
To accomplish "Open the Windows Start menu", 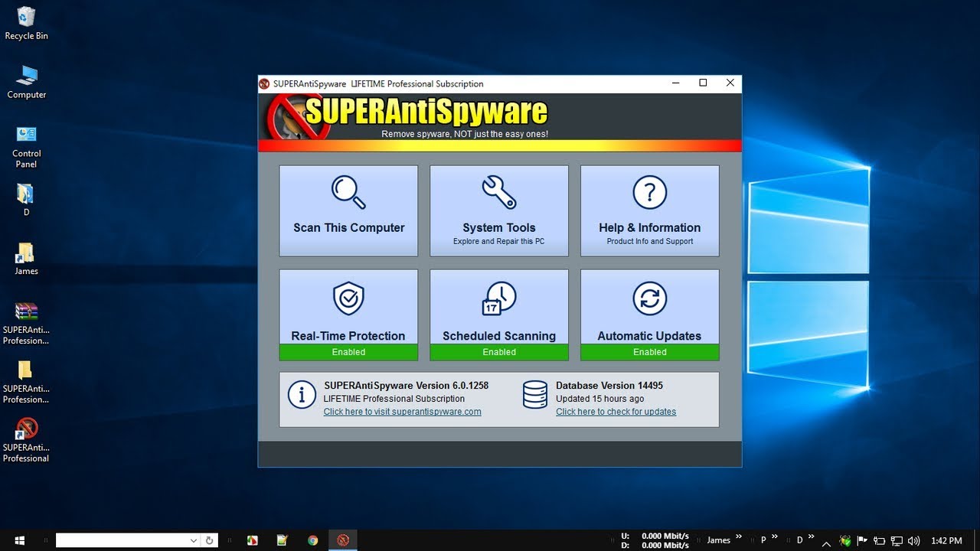I will click(x=18, y=540).
